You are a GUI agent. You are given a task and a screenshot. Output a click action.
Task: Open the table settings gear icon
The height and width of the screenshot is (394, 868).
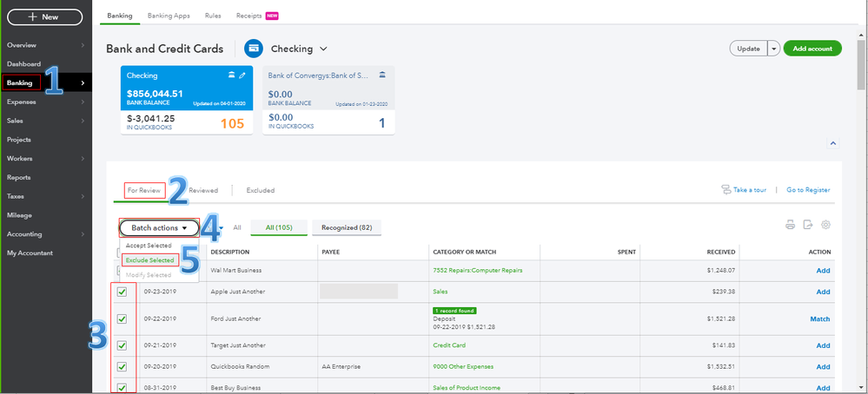click(x=825, y=225)
